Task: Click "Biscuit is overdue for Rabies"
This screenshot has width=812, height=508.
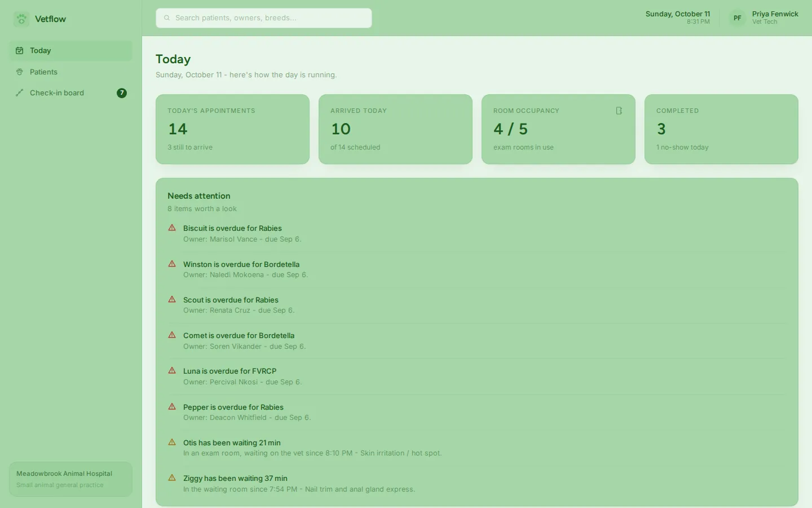Action: coord(232,229)
